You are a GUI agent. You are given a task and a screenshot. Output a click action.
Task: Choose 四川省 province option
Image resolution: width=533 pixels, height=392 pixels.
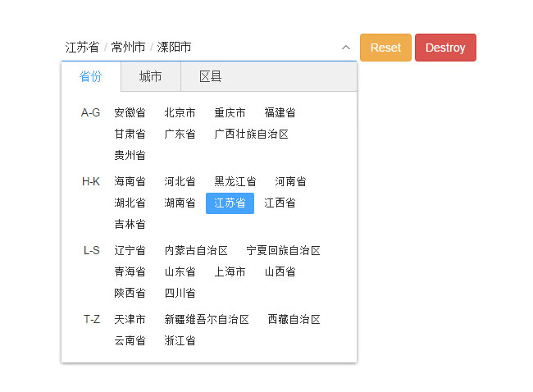[180, 293]
